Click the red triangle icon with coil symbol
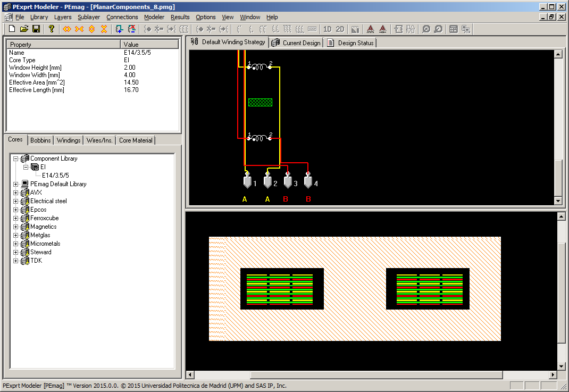The image size is (569, 392). click(371, 29)
